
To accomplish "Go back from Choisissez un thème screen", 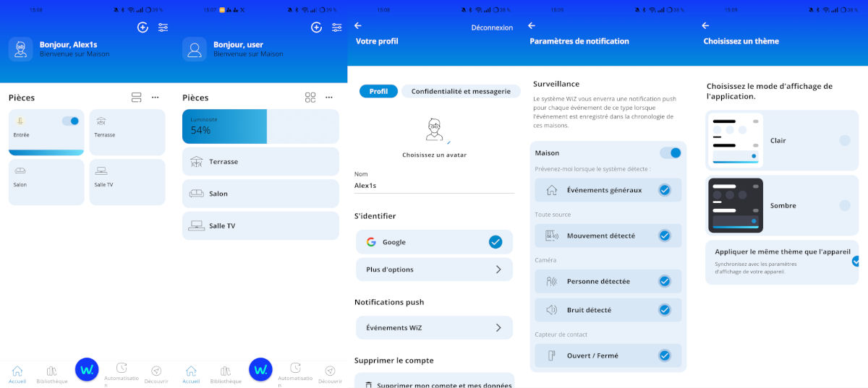I will pos(705,26).
